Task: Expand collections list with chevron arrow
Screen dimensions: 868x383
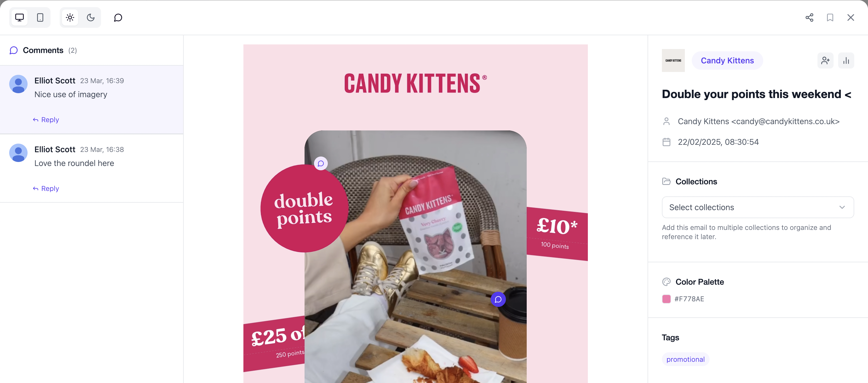Action: pyautogui.click(x=842, y=207)
